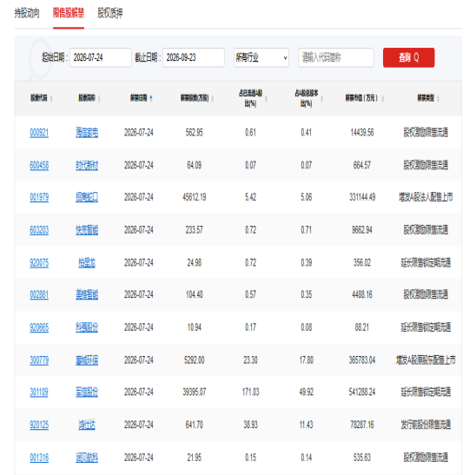Select the 发行前股份限售流通 type cell
The height and width of the screenshot is (475, 476).
(426, 425)
